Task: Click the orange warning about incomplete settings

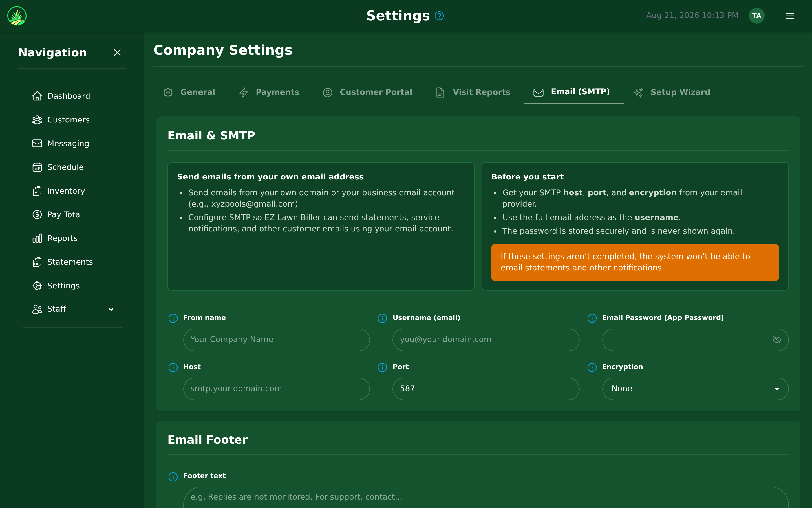Action: [x=635, y=262]
